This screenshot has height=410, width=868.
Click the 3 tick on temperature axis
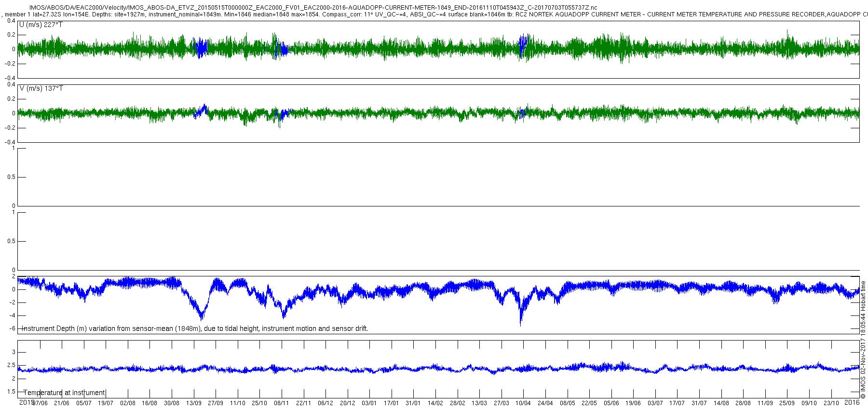click(x=14, y=353)
